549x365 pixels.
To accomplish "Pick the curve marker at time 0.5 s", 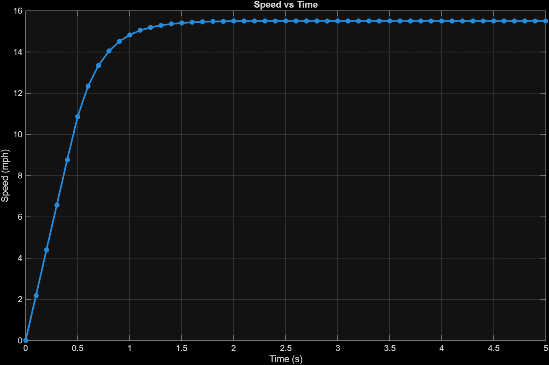I will (x=78, y=117).
